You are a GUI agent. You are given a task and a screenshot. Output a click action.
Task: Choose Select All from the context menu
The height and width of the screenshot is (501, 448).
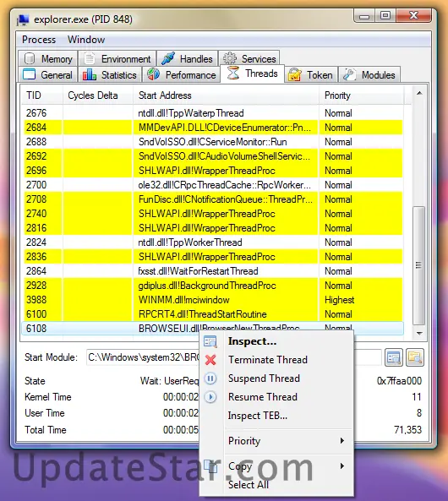[x=276, y=485]
